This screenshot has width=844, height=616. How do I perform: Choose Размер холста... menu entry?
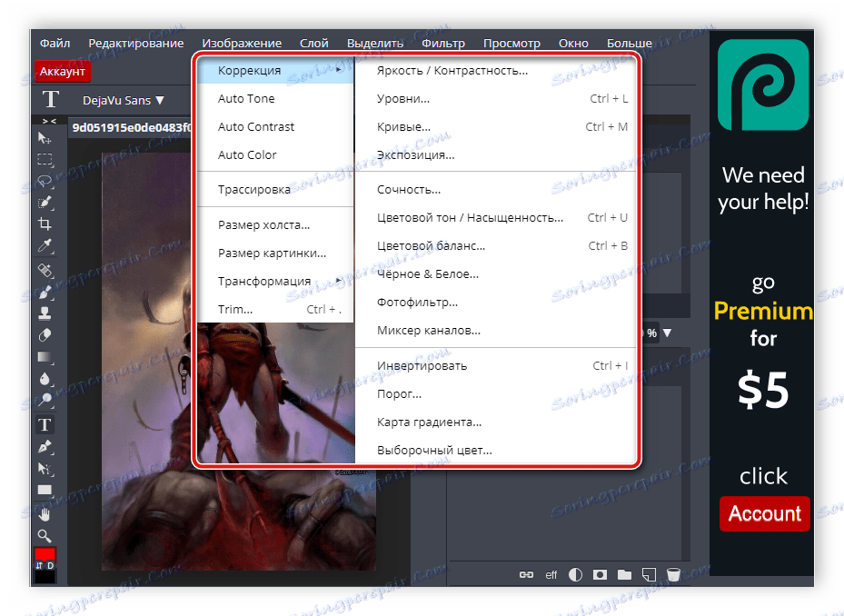276,225
